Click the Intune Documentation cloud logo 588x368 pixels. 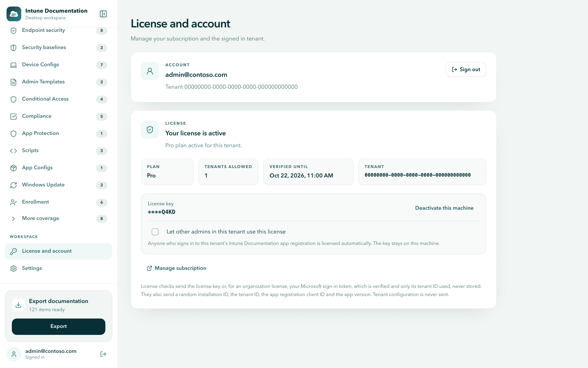[14, 14]
